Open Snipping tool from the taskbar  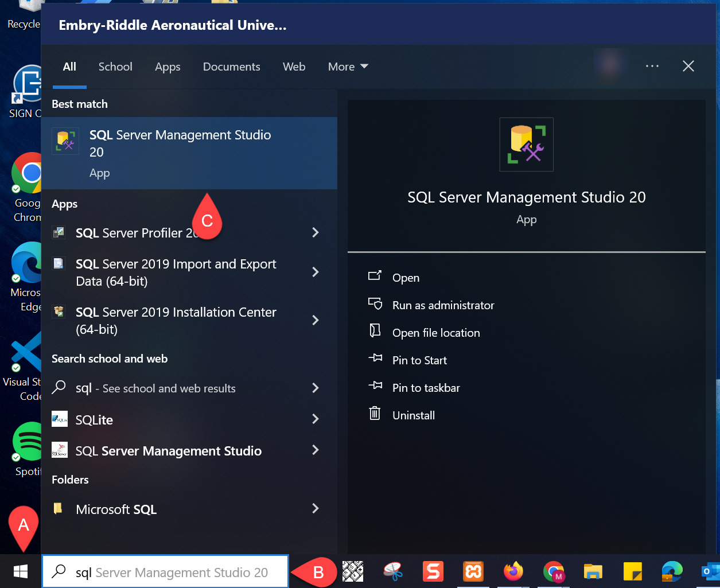click(393, 571)
